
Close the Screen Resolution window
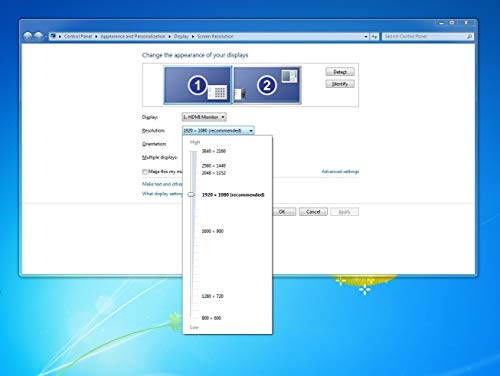click(466, 23)
